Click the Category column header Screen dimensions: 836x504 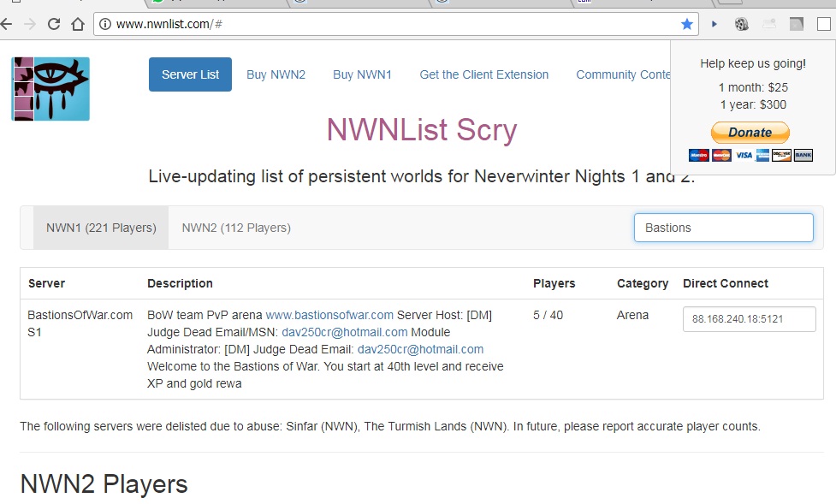[643, 283]
